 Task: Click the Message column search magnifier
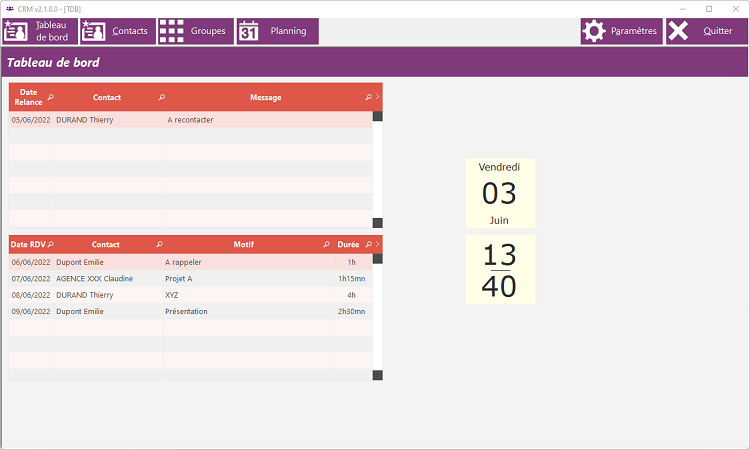point(368,97)
